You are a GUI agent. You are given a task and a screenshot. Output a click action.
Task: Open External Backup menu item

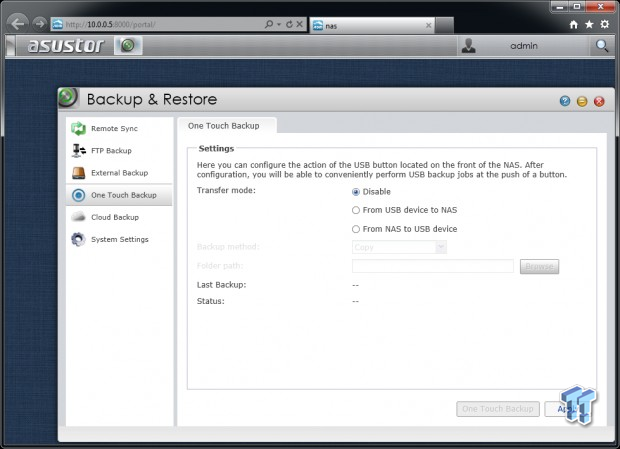point(119,173)
